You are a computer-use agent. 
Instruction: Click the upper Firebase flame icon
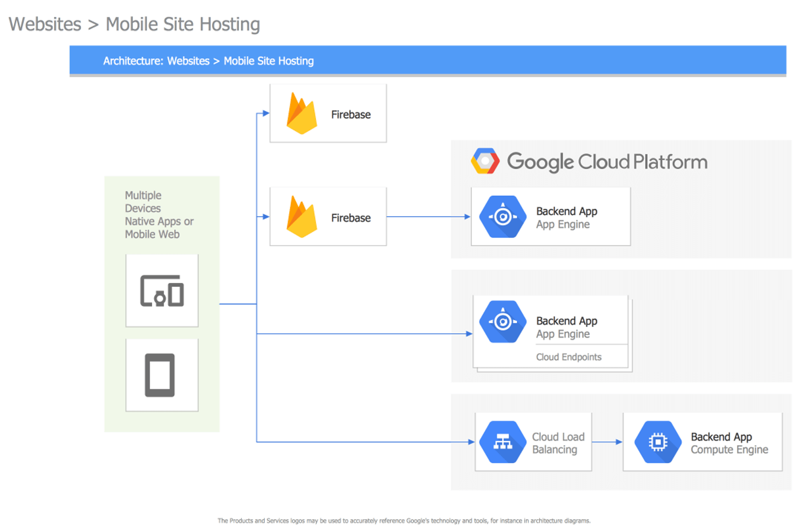(x=302, y=113)
